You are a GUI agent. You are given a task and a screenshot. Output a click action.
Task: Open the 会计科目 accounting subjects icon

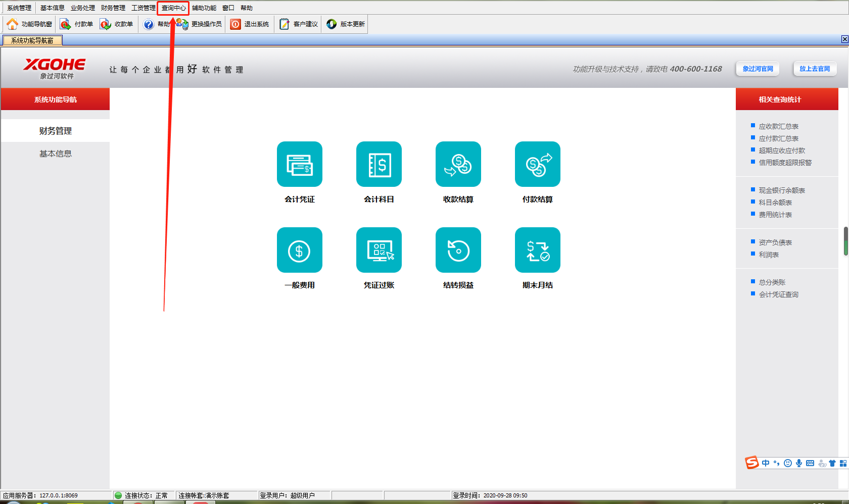tap(379, 164)
